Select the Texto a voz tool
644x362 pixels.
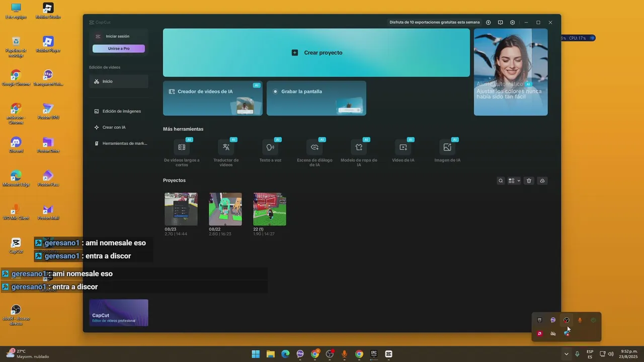[270, 151]
